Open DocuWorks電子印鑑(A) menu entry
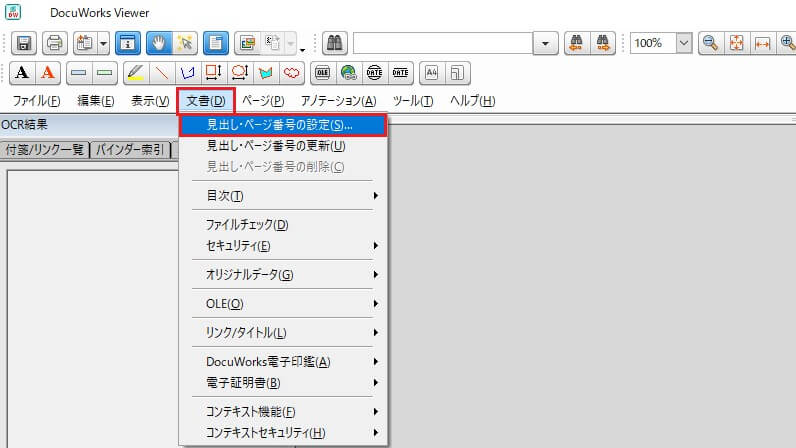The height and width of the screenshot is (448, 796). point(283,362)
